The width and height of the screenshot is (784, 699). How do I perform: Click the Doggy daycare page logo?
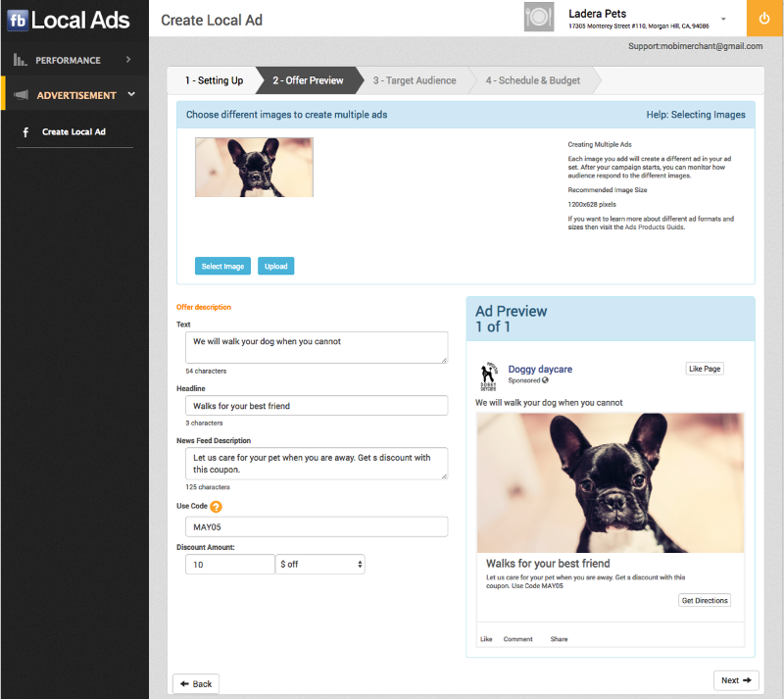[489, 375]
